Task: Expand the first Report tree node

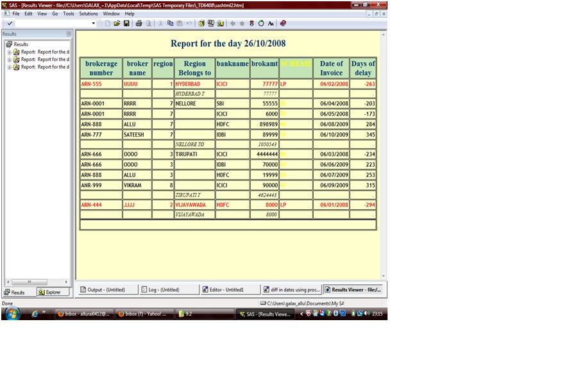Action: point(9,52)
